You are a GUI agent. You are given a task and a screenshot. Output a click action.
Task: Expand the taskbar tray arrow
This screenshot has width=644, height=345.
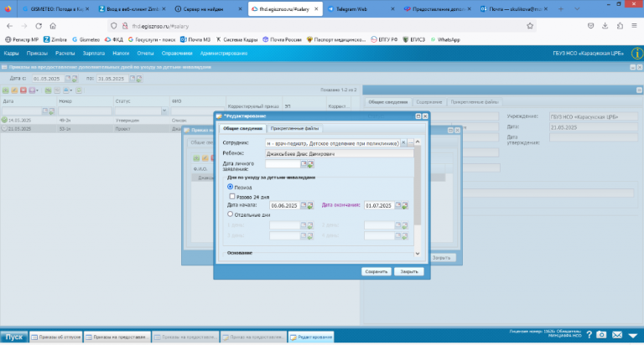pos(633,335)
